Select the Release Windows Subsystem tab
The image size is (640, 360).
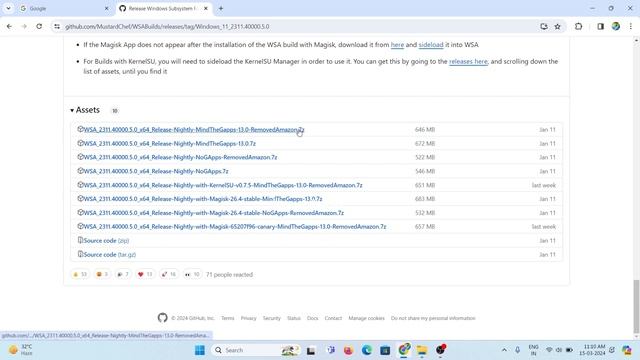tap(163, 8)
